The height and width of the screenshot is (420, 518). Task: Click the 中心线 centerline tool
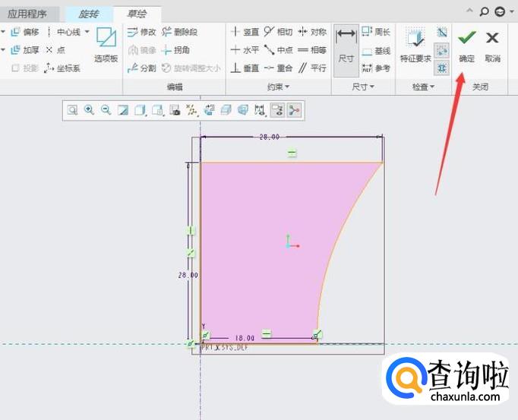(64, 32)
